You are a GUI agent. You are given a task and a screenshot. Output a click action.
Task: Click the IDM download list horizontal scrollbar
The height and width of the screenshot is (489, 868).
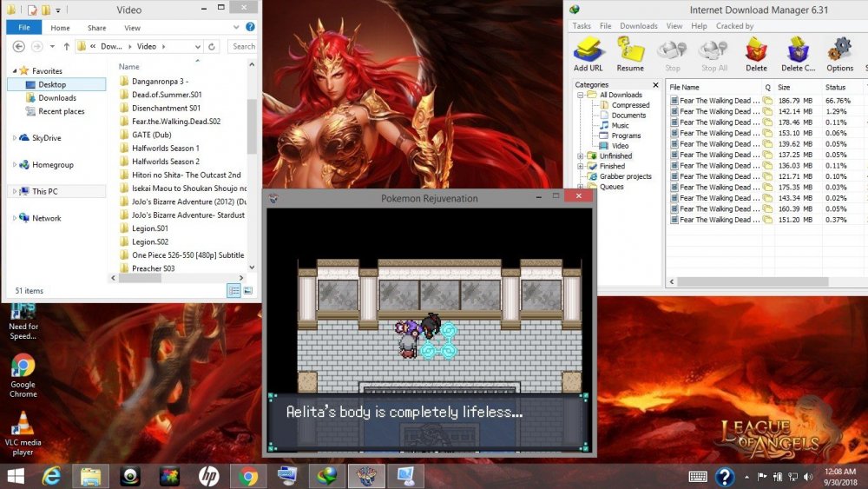point(753,282)
